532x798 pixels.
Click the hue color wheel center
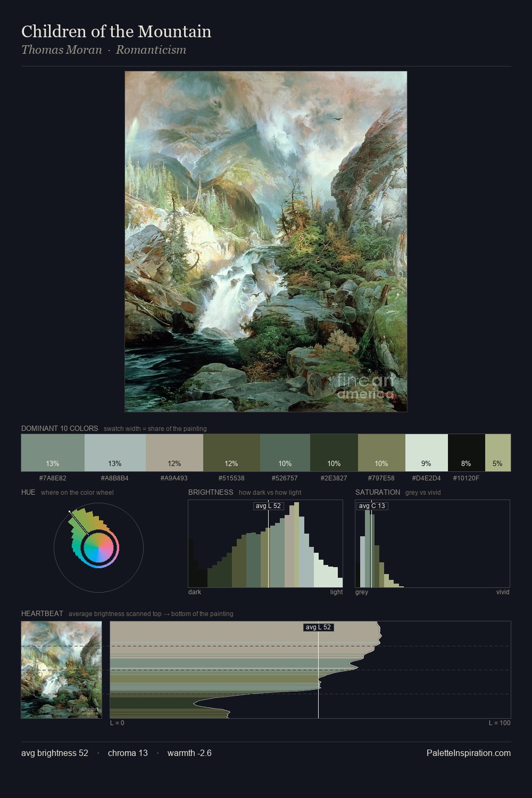pyautogui.click(x=98, y=547)
